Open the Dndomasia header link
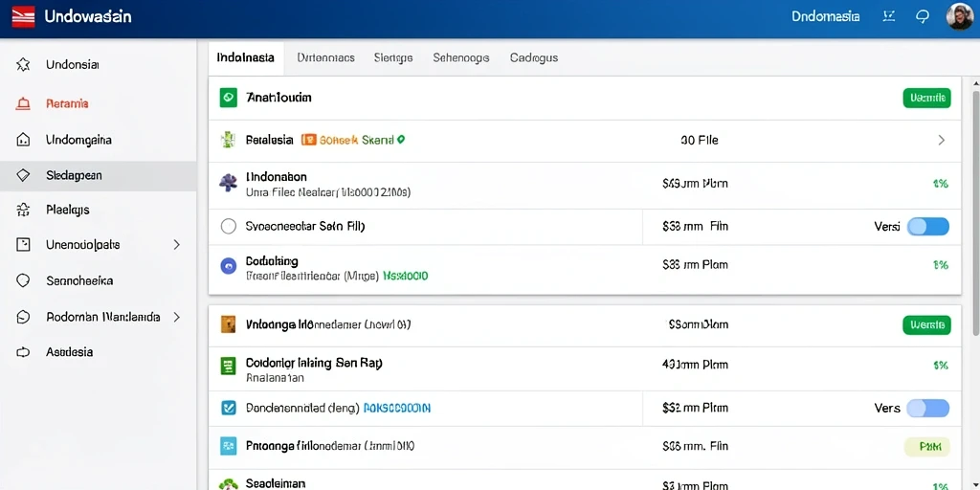Viewport: 980px width, 490px height. 826,16
